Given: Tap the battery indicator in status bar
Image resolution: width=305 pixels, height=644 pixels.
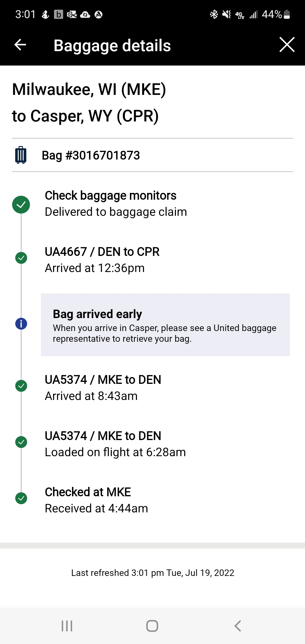Looking at the screenshot, I should 287,14.
